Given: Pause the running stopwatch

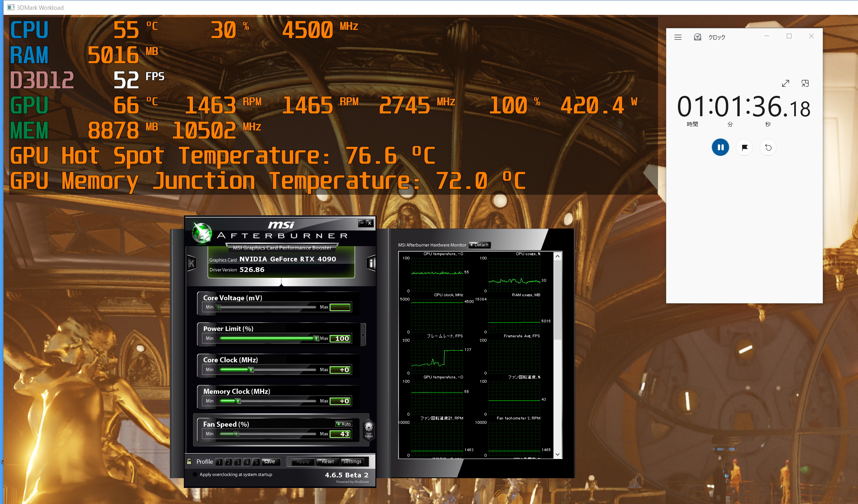Looking at the screenshot, I should pyautogui.click(x=720, y=148).
